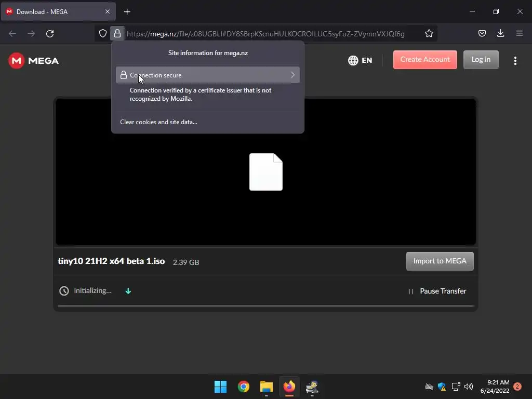532x399 pixels.
Task: Go back one page
Action: pyautogui.click(x=12, y=34)
